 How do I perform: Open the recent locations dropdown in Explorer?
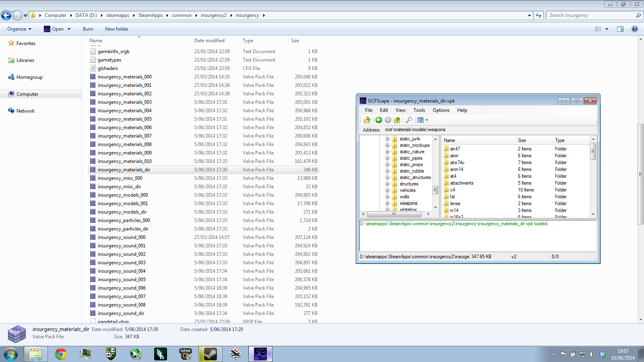coord(26,16)
